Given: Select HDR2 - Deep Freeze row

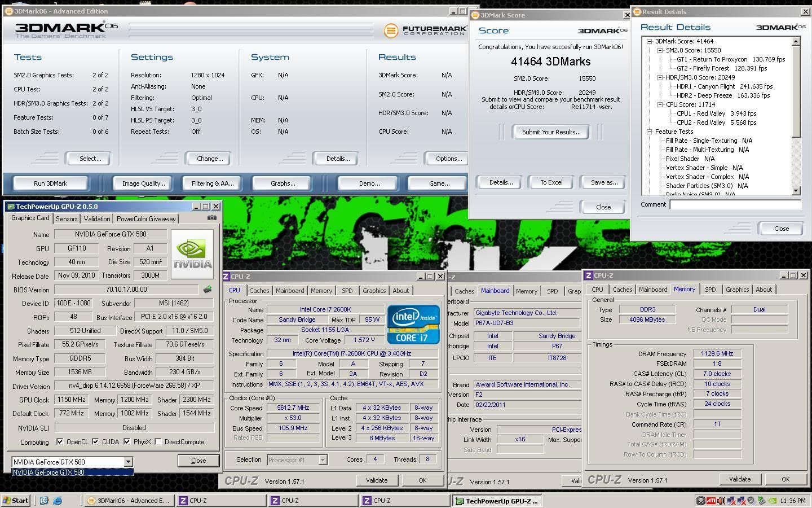Looking at the screenshot, I should pos(723,95).
